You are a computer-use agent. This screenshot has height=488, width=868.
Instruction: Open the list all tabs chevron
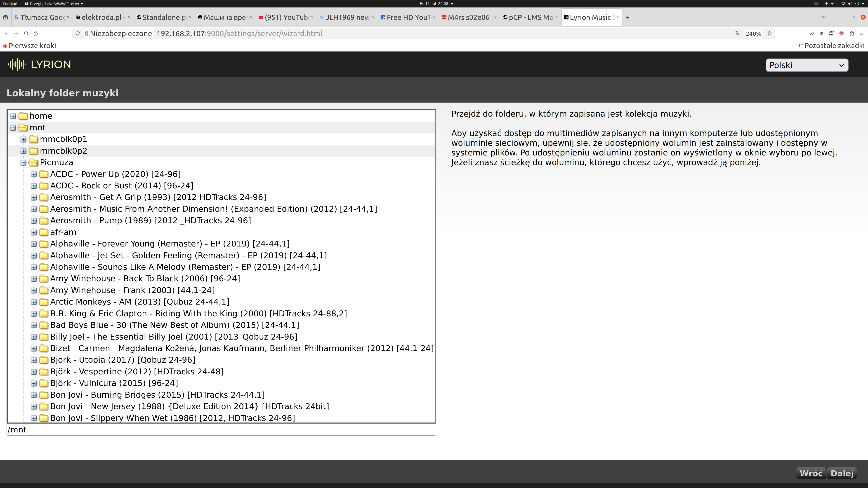tap(824, 18)
